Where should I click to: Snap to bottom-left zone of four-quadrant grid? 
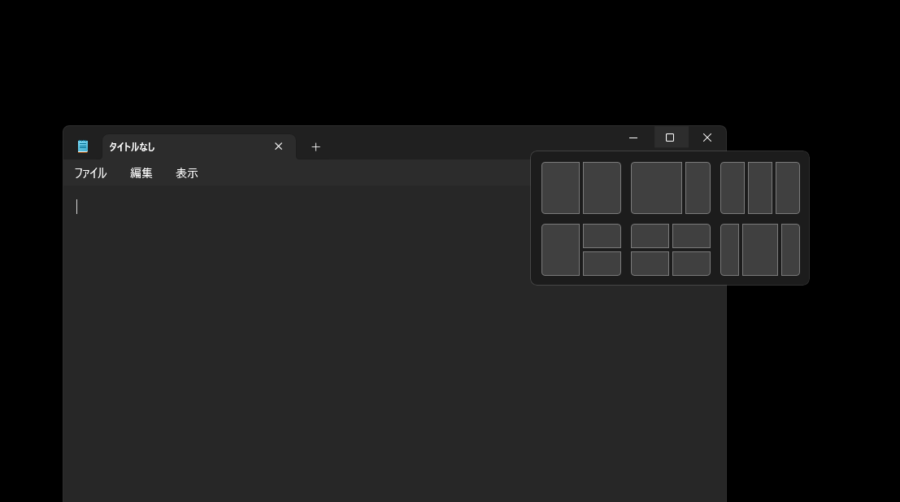pyautogui.click(x=650, y=263)
